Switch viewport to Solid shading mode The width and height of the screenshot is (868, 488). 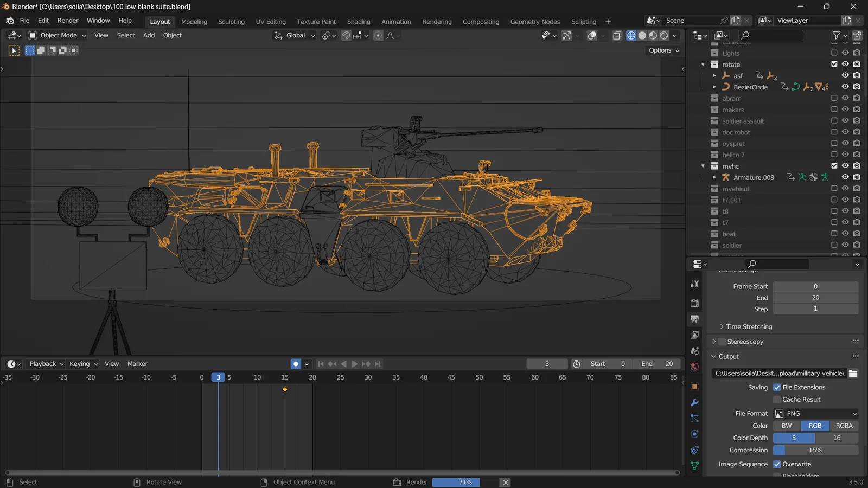click(x=642, y=35)
